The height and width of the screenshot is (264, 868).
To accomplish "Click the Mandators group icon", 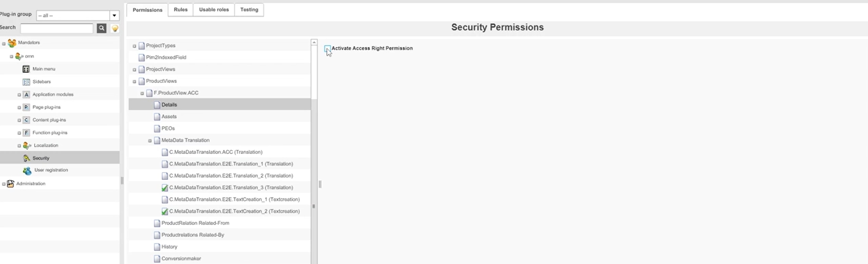I will click(12, 43).
